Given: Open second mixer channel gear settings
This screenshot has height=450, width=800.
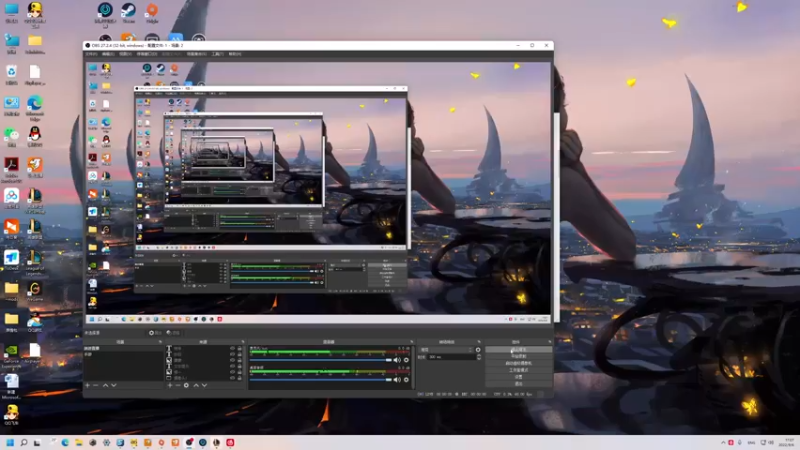Looking at the screenshot, I should (407, 380).
